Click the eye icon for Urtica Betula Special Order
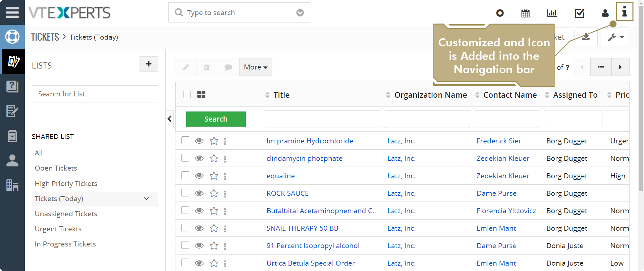 (x=199, y=263)
